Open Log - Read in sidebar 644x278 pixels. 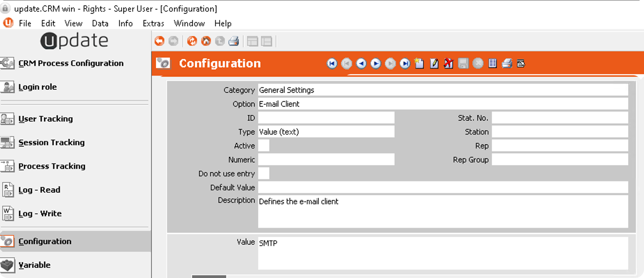tap(39, 190)
